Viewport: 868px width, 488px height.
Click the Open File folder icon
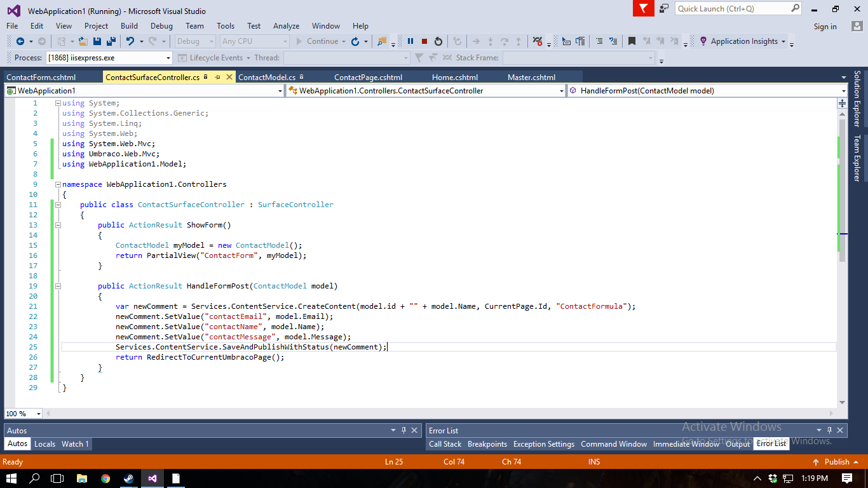pos(83,41)
